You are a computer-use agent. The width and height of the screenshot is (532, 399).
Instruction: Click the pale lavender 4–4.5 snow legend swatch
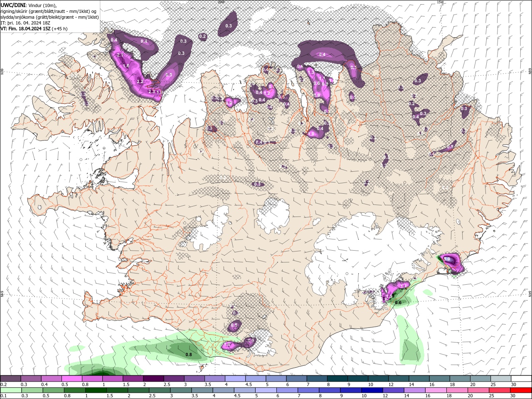(x=235, y=379)
